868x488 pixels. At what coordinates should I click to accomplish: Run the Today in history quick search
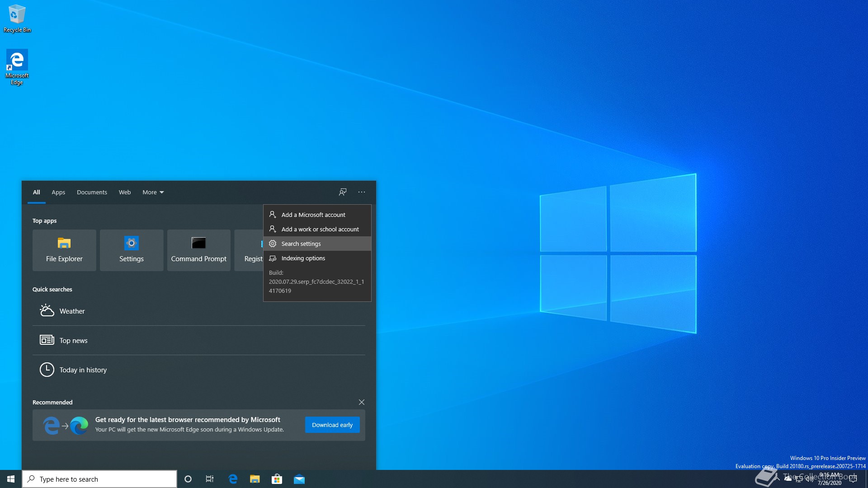click(x=199, y=370)
